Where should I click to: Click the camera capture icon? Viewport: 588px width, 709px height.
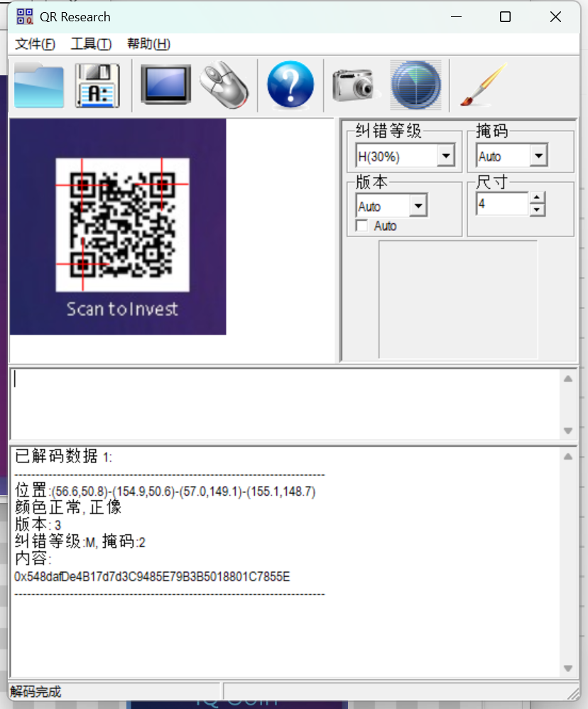[354, 85]
